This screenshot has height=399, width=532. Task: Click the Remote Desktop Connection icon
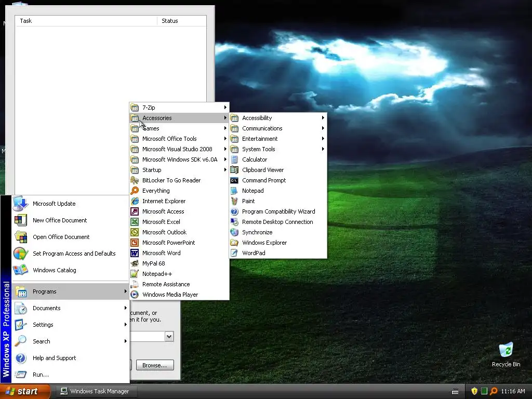(x=234, y=222)
